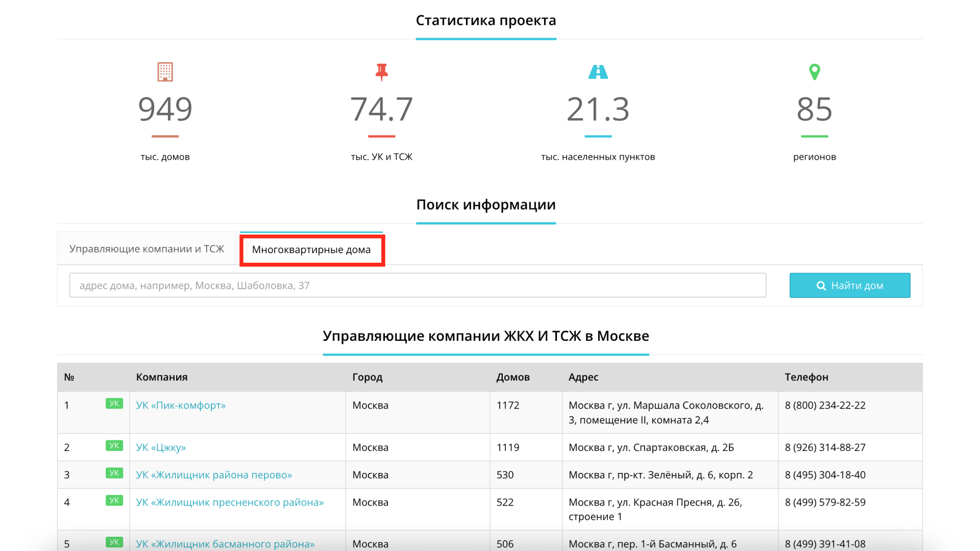
Task: Click phone number 8 (926) 314-88-27
Action: tap(825, 447)
